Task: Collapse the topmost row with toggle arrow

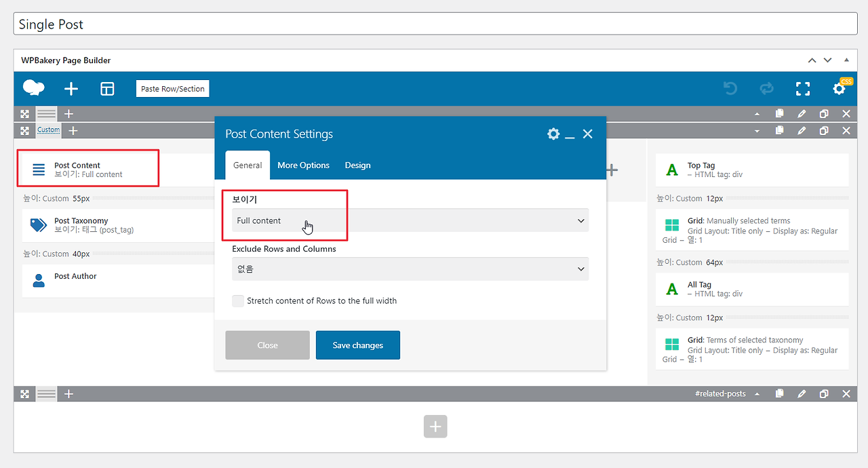Action: [x=757, y=113]
